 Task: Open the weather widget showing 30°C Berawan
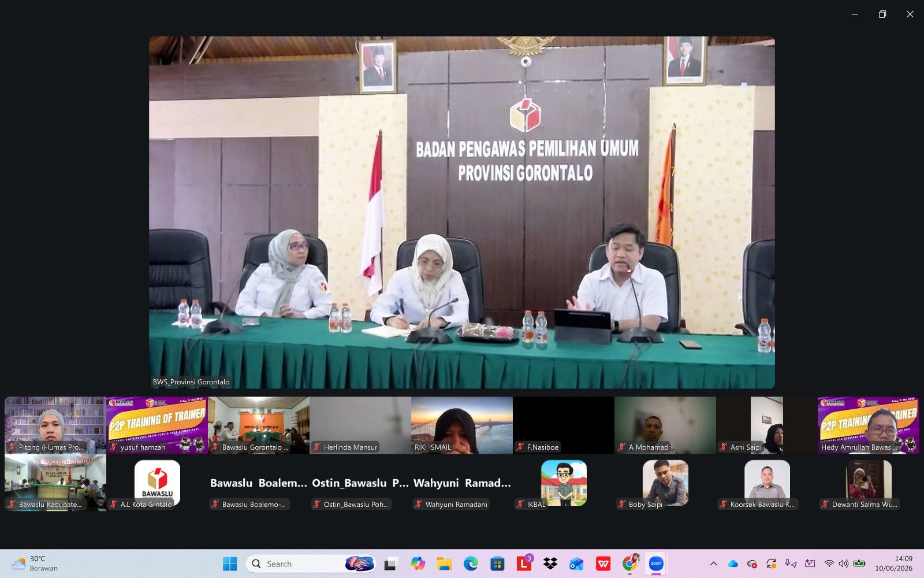35,564
